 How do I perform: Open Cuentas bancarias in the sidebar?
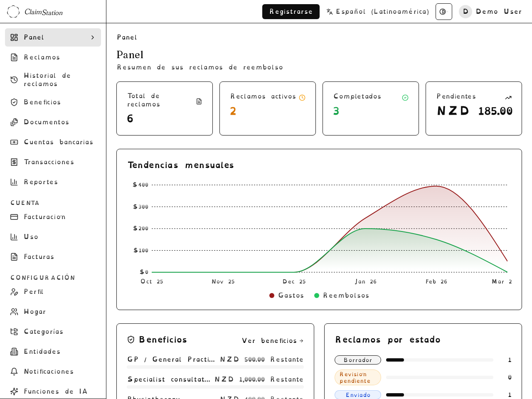53,142
